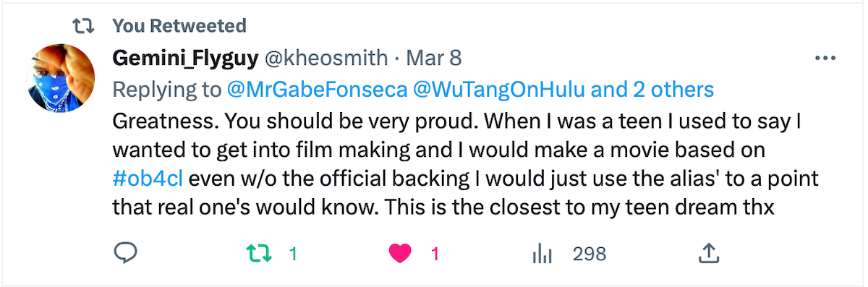Open the view analytics bar chart icon

coord(542,254)
